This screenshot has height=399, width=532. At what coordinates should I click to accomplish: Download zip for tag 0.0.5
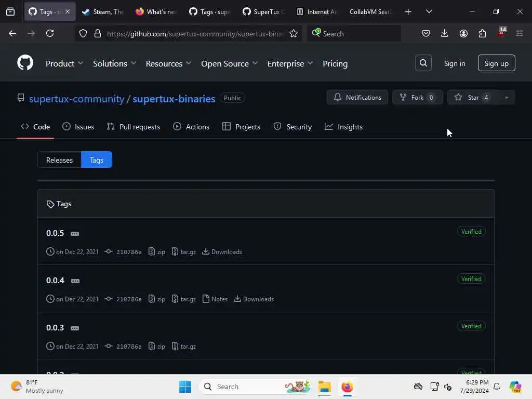(x=157, y=252)
